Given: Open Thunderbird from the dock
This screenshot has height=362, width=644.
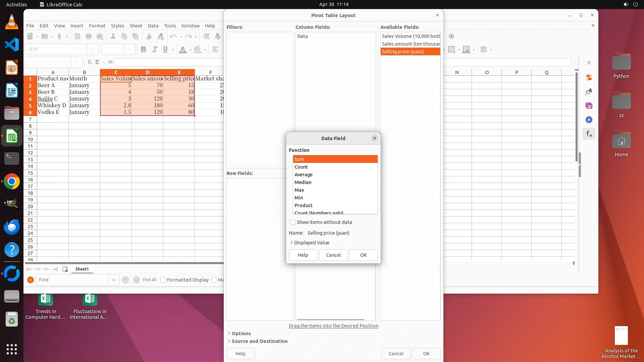Looking at the screenshot, I should pos(12,227).
